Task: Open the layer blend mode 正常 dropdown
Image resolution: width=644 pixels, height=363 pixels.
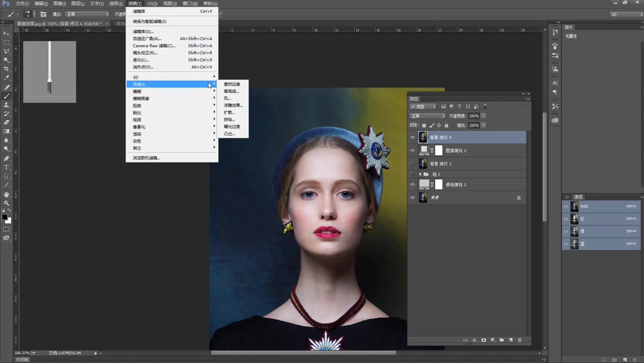Action: coord(428,116)
